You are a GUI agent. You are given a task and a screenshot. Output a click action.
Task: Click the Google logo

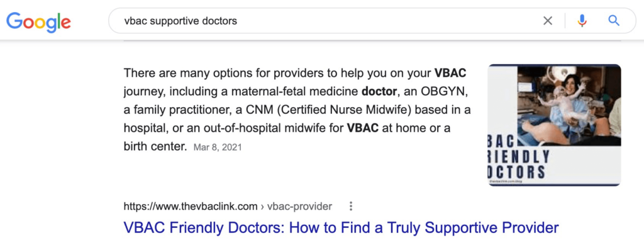[38, 22]
